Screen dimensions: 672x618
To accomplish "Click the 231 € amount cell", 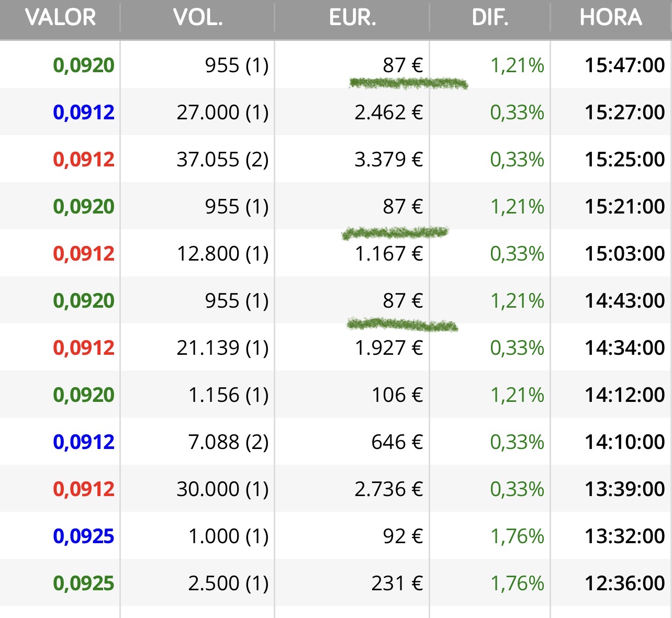I will (x=397, y=583).
